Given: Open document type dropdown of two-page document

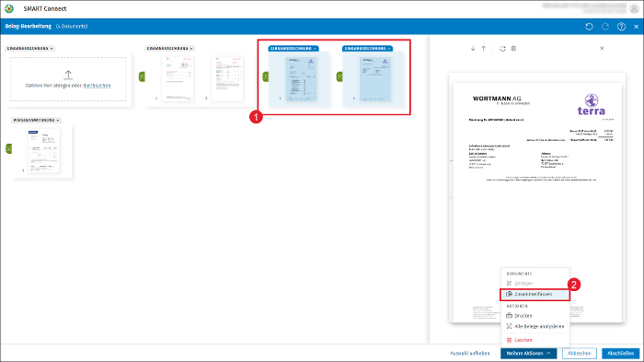Looking at the screenshot, I should click(x=169, y=48).
